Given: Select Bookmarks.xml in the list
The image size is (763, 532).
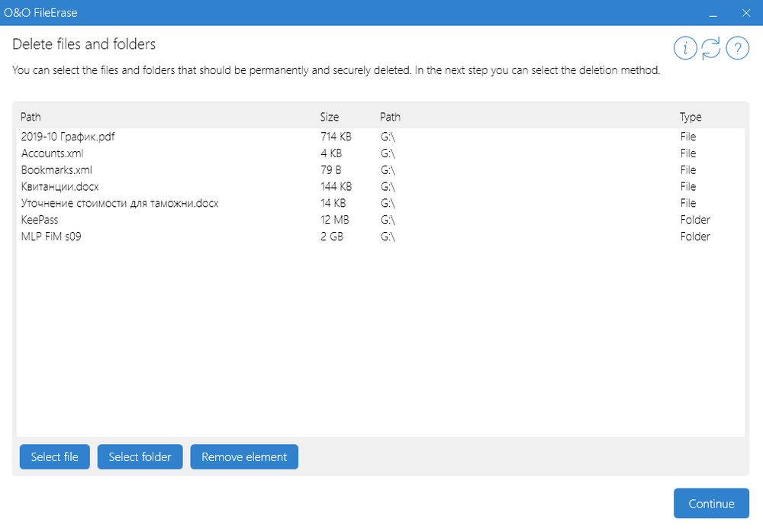Looking at the screenshot, I should click(x=56, y=170).
